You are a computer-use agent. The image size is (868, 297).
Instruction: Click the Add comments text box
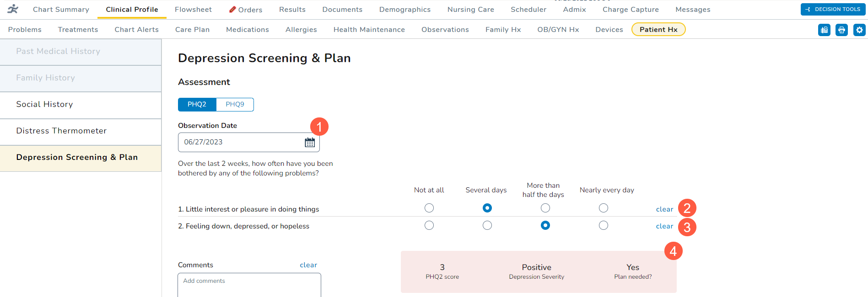point(249,285)
